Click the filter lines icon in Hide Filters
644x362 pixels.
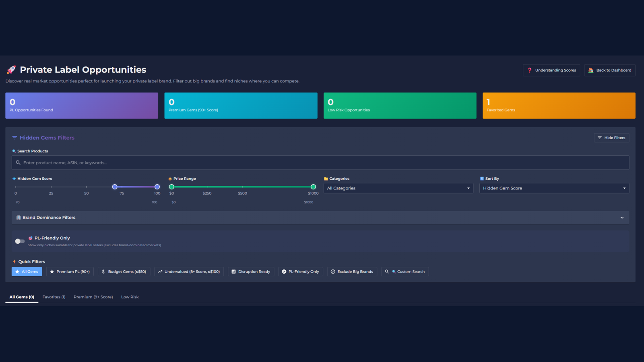(x=600, y=138)
